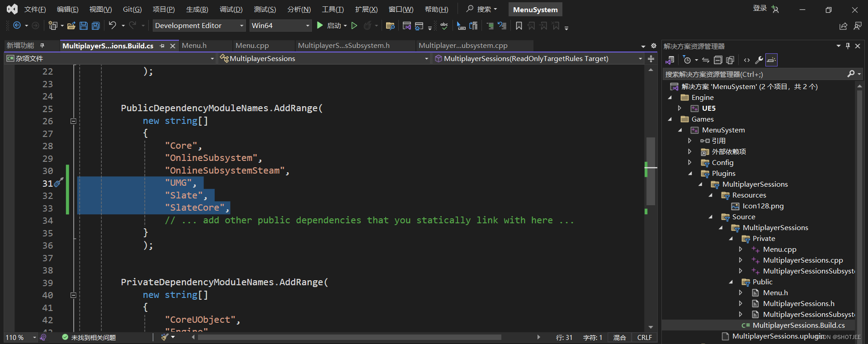This screenshot has height=344, width=868.
Task: Expand the 引用 references node
Action: point(690,141)
